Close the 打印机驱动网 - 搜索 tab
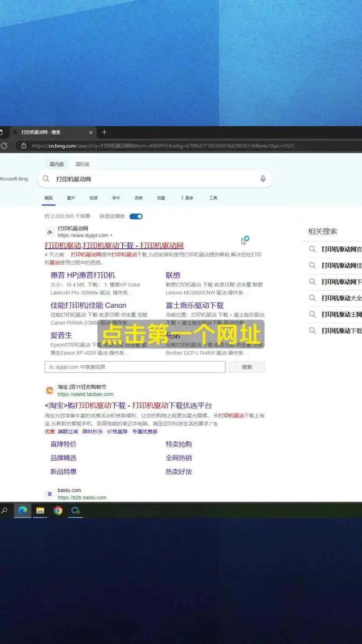 tap(91, 132)
